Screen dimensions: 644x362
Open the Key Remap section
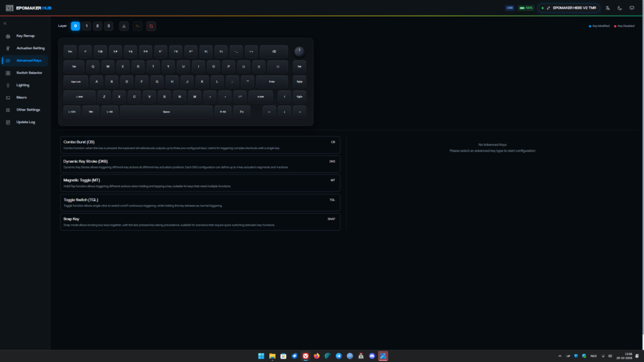(x=25, y=36)
